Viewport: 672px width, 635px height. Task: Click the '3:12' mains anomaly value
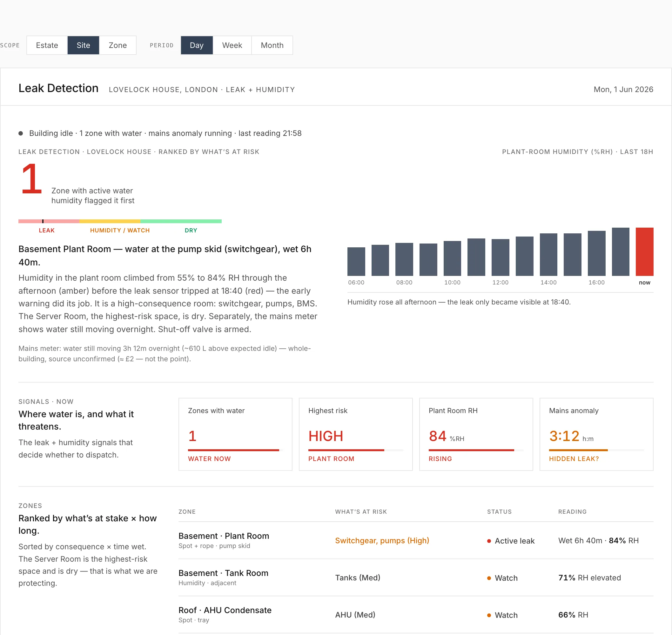point(564,436)
